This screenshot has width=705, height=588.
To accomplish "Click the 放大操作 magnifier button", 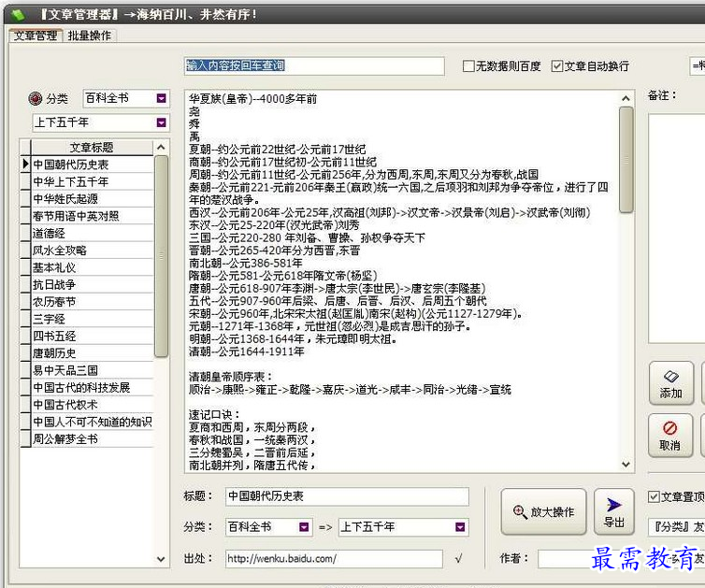I will [543, 511].
